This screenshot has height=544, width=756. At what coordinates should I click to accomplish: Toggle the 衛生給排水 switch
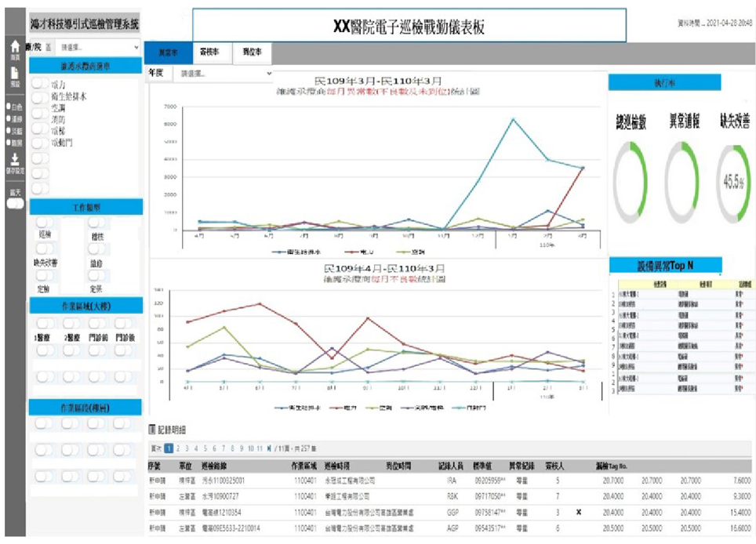click(x=41, y=98)
